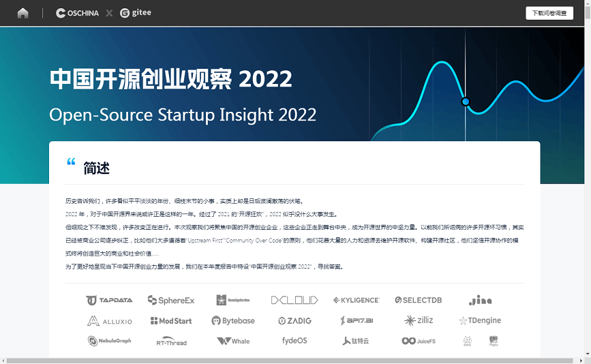This screenshot has height=364, width=591.
Task: Open the NebulaGraph logo
Action: [109, 341]
